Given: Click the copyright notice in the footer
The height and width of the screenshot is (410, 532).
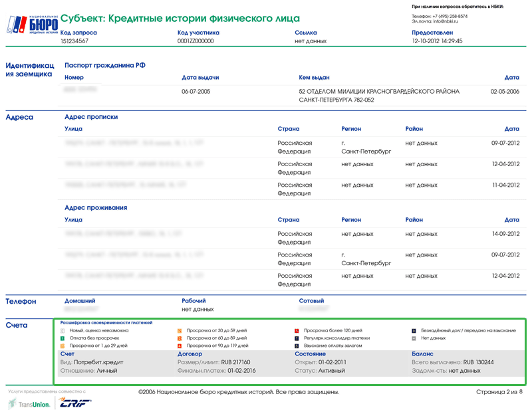Looking at the screenshot, I should click(x=239, y=392).
